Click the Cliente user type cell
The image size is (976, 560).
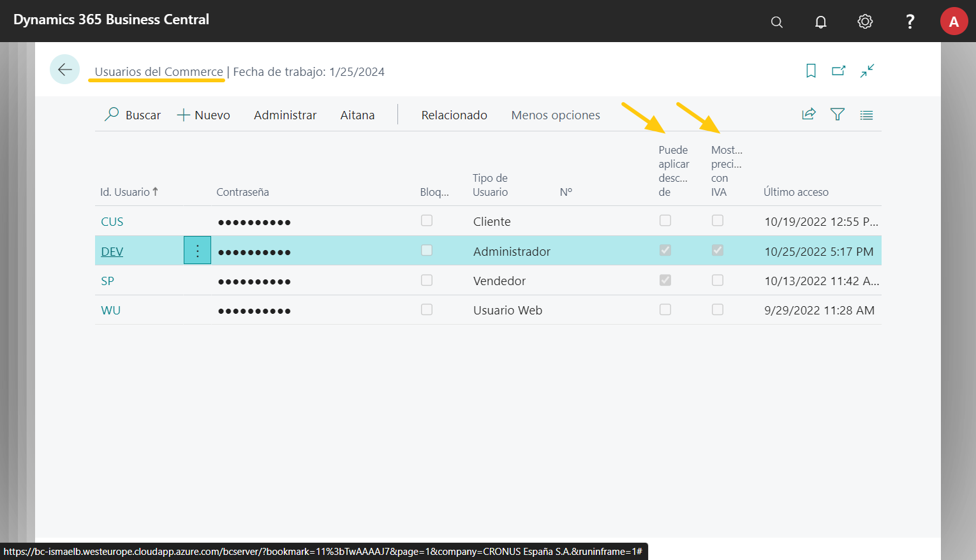pos(492,221)
